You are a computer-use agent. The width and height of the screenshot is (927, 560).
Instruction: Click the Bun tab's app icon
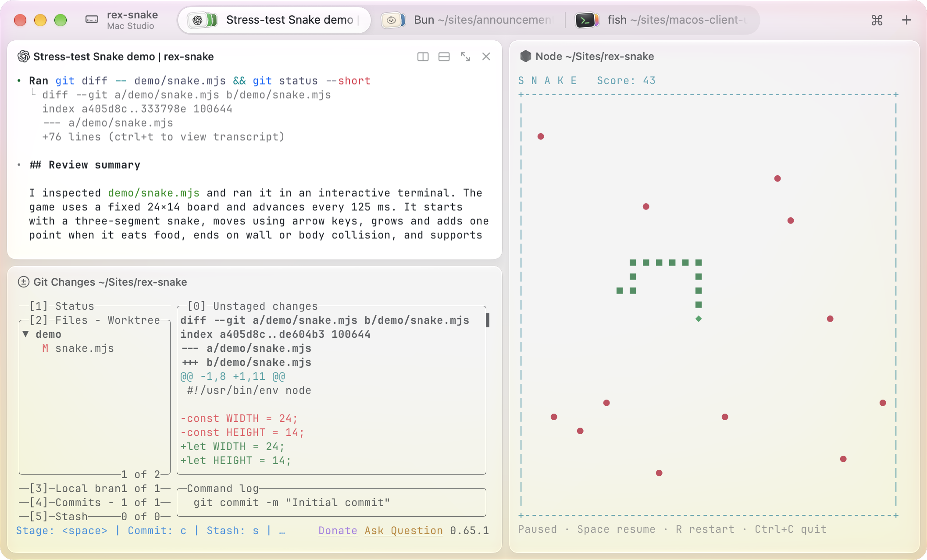(x=393, y=20)
